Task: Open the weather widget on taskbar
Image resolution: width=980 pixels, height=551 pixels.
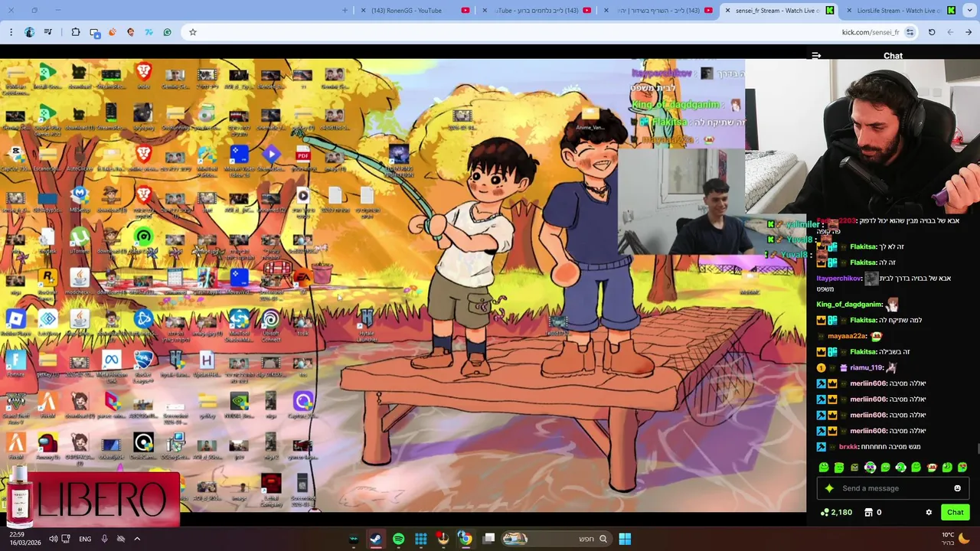Action: (955, 539)
